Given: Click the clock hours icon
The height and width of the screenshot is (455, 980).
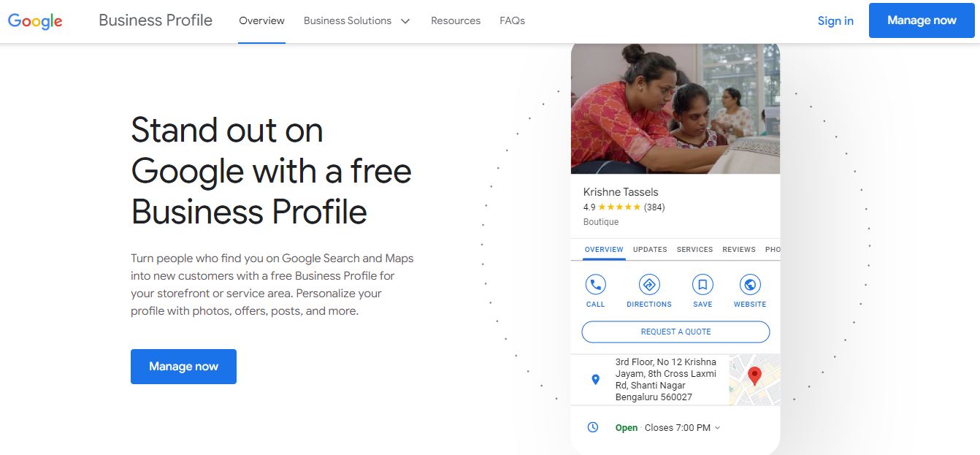Looking at the screenshot, I should (x=593, y=427).
